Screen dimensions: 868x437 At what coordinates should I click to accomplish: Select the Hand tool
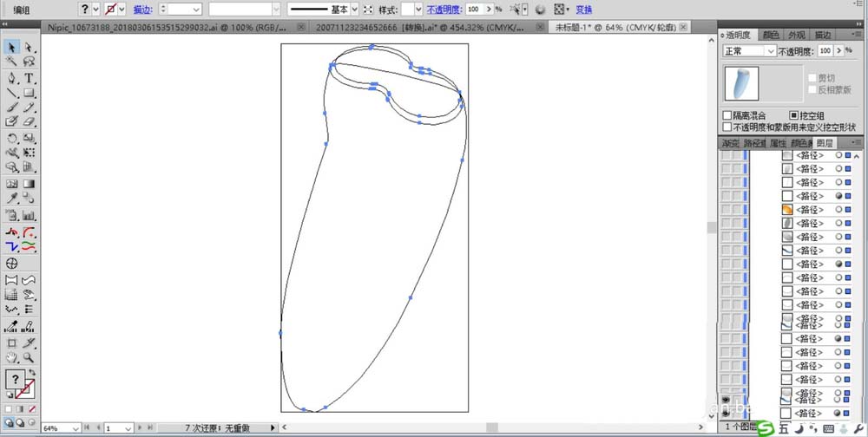[12, 358]
